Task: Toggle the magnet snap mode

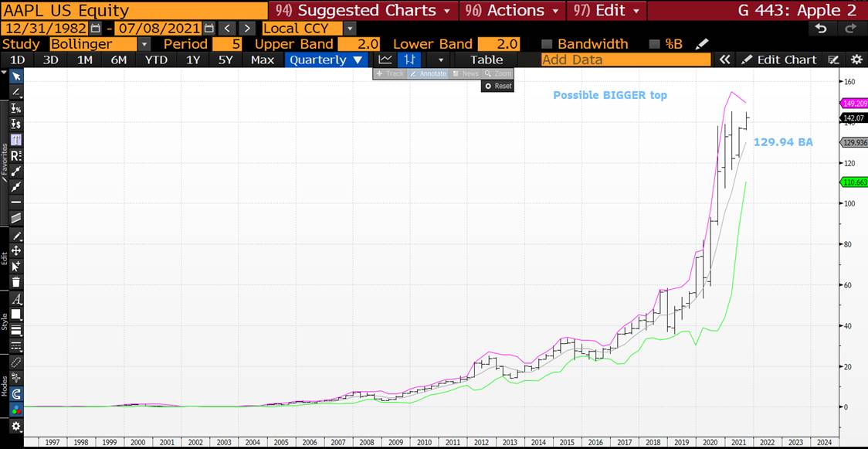Action: tap(16, 394)
